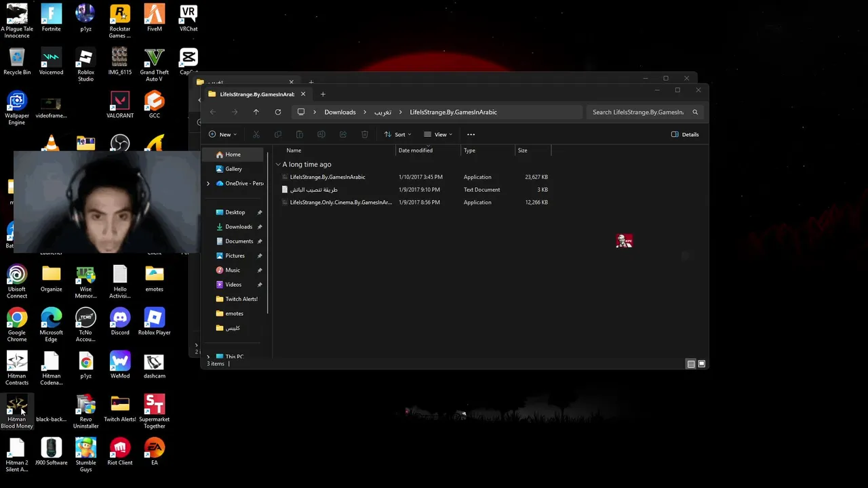The width and height of the screenshot is (868, 488).
Task: Open Wallpaper Engine desktop icon
Action: (x=17, y=108)
